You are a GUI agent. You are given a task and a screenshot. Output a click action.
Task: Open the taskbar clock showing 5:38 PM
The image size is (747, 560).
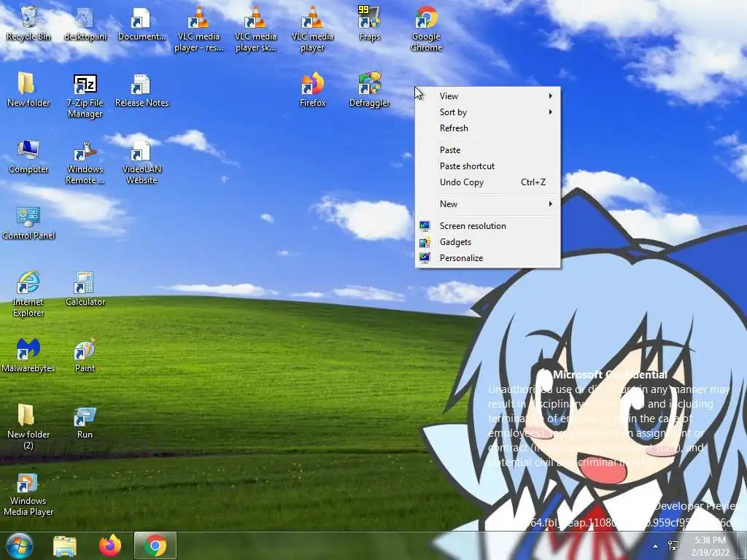point(711,546)
